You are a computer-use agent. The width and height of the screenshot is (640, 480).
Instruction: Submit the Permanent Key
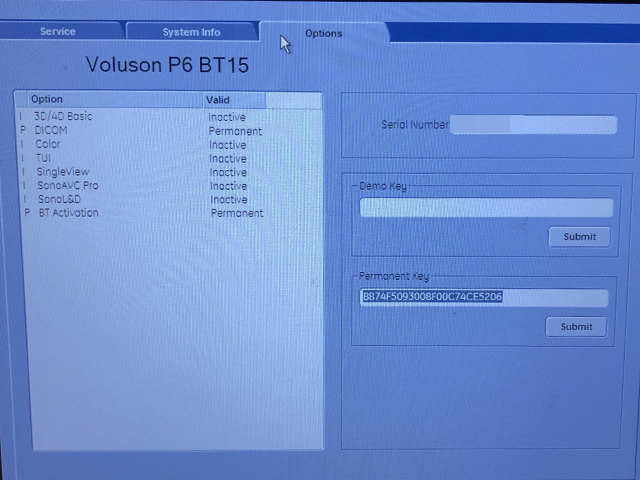coord(576,327)
